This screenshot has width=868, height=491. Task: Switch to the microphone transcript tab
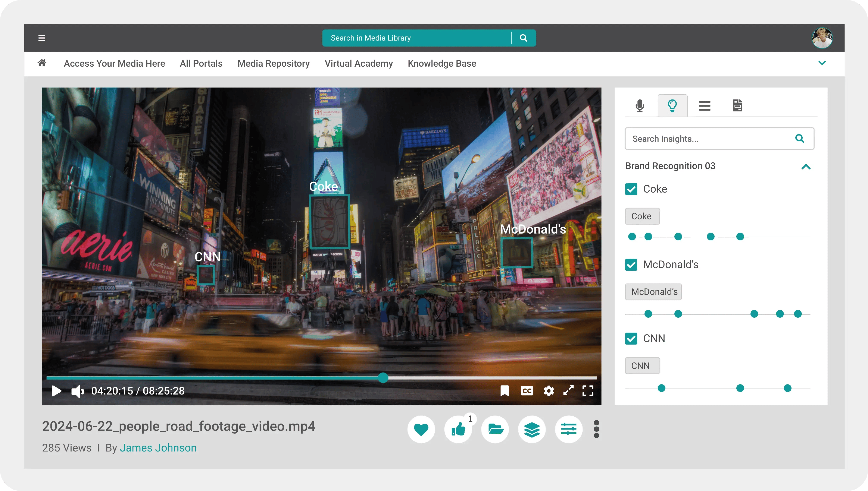coord(640,105)
